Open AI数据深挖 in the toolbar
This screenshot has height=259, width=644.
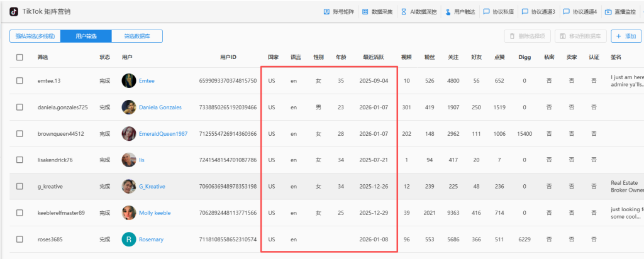coord(419,12)
